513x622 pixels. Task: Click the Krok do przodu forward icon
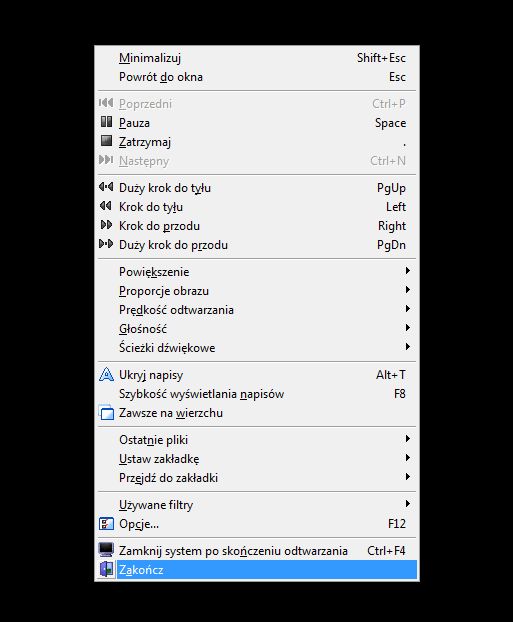click(x=106, y=225)
